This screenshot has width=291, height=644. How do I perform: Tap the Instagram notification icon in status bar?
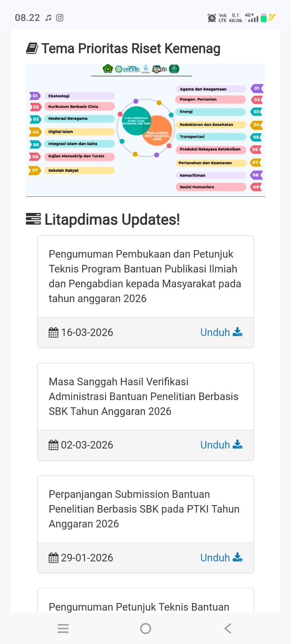pyautogui.click(x=60, y=18)
